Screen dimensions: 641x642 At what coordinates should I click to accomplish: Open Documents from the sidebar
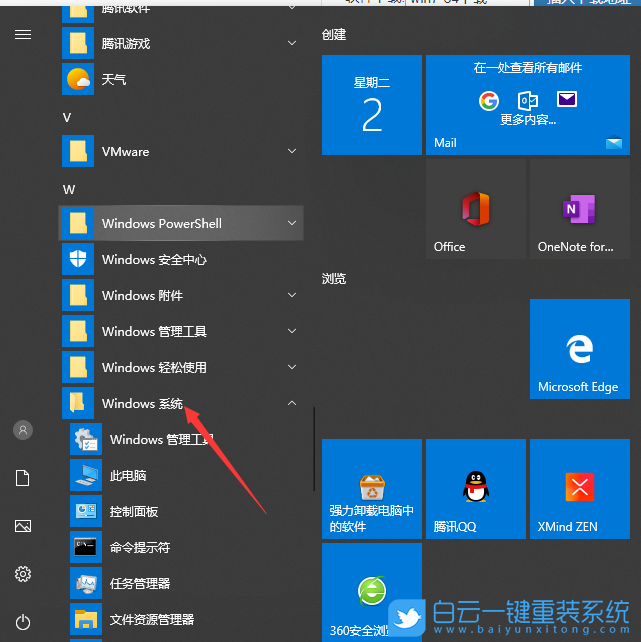23,478
